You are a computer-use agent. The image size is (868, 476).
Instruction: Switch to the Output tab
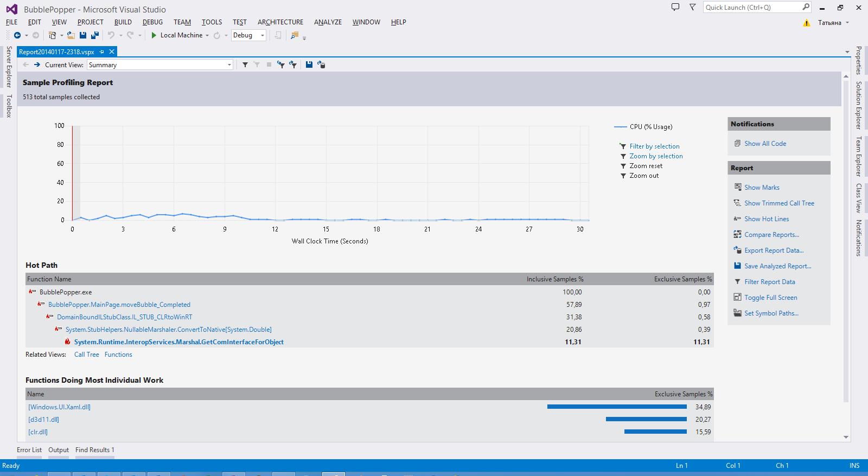59,450
